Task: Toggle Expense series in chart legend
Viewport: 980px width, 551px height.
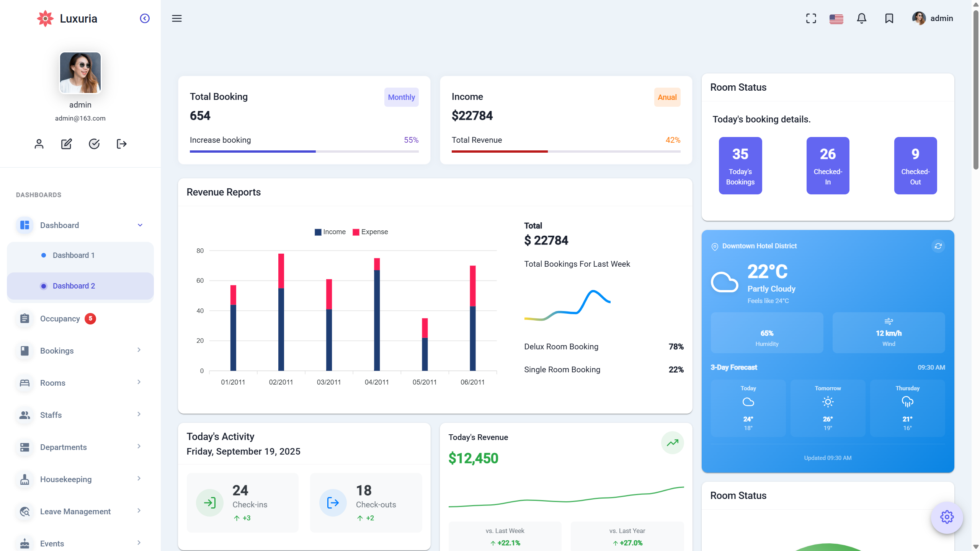Action: click(x=370, y=232)
